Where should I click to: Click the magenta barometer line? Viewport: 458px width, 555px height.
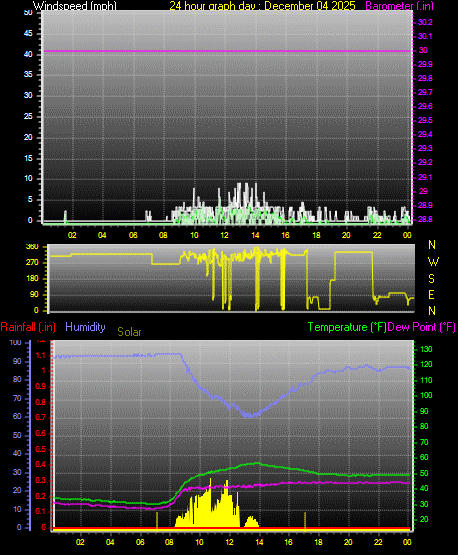227,51
